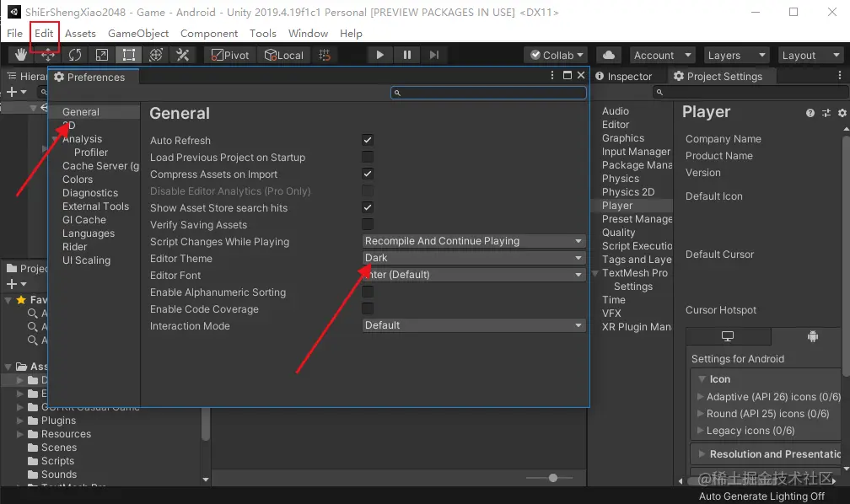Open Preferences window options menu
The height and width of the screenshot is (504, 850).
[552, 75]
